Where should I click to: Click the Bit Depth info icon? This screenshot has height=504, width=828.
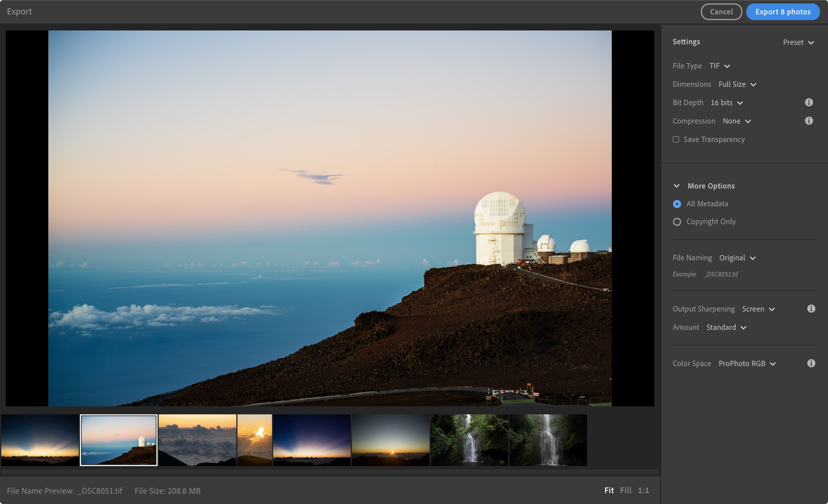pyautogui.click(x=809, y=102)
